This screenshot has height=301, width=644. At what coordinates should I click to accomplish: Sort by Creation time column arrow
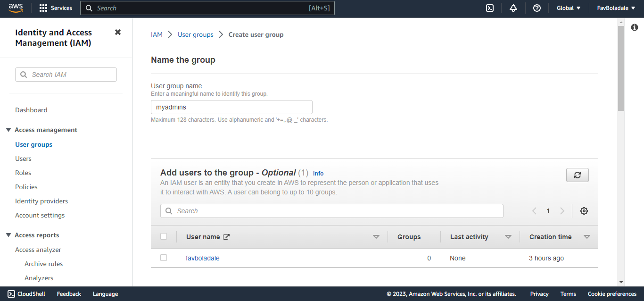[x=587, y=237]
